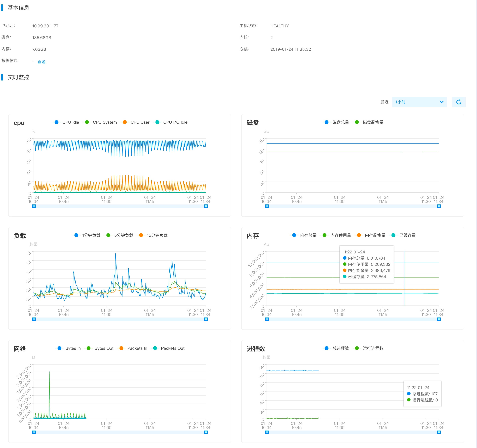Image resolution: width=477 pixels, height=448 pixels.
Task: Click the 实时监控 section heading
Action: (x=19, y=77)
